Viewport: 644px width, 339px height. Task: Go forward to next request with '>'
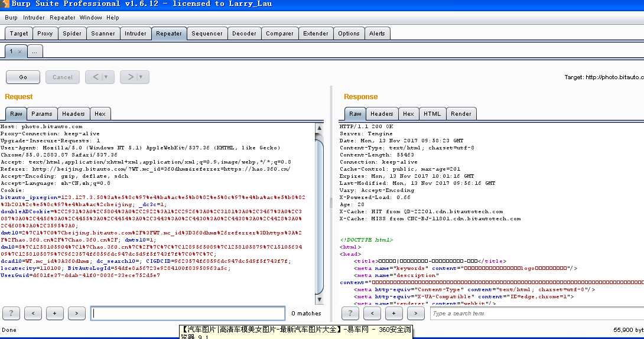(x=130, y=77)
